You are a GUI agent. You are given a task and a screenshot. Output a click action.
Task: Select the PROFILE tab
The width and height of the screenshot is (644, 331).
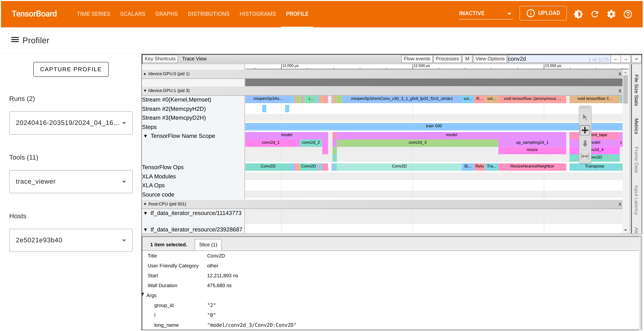[297, 14]
